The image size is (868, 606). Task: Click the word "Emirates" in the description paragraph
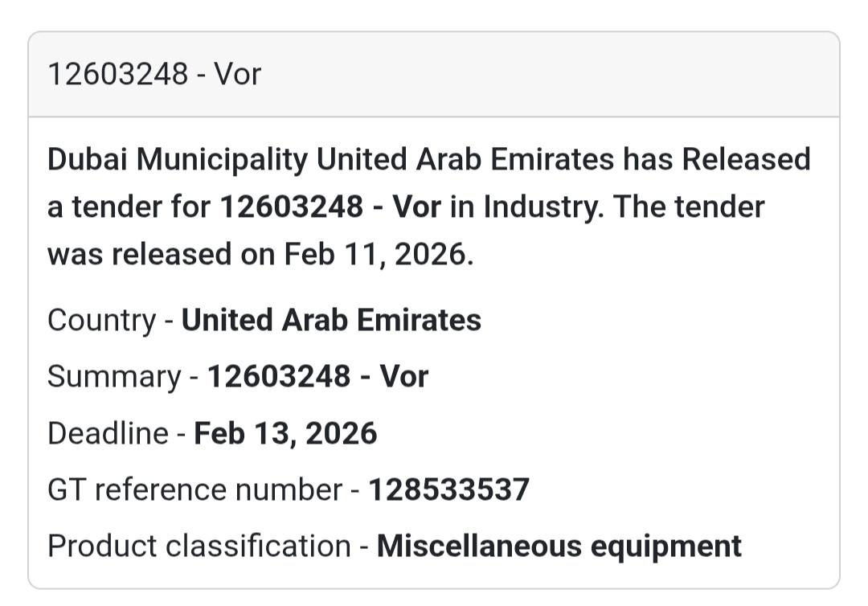[x=551, y=159]
